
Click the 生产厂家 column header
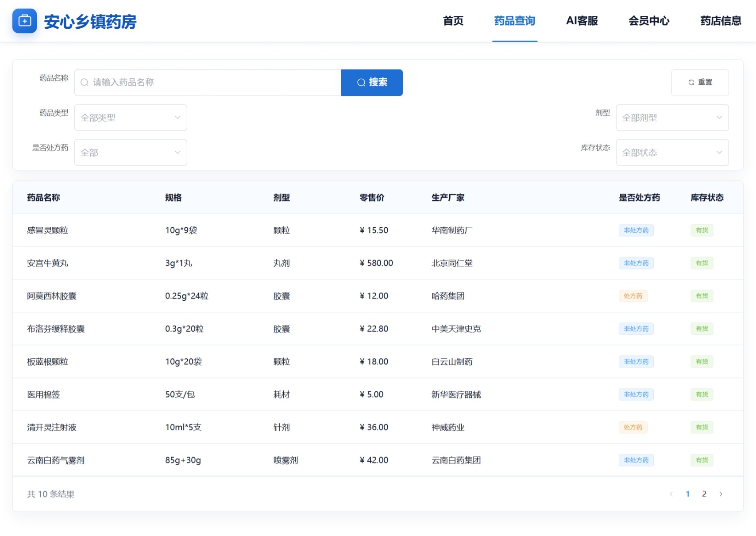pyautogui.click(x=448, y=198)
